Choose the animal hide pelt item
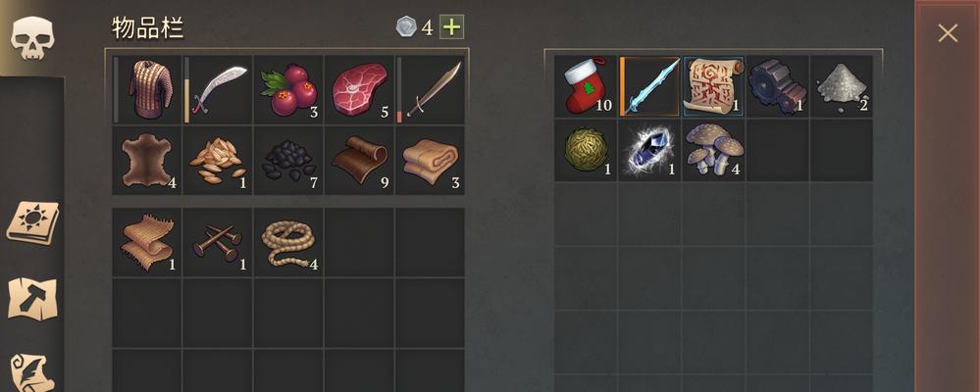 [x=147, y=160]
